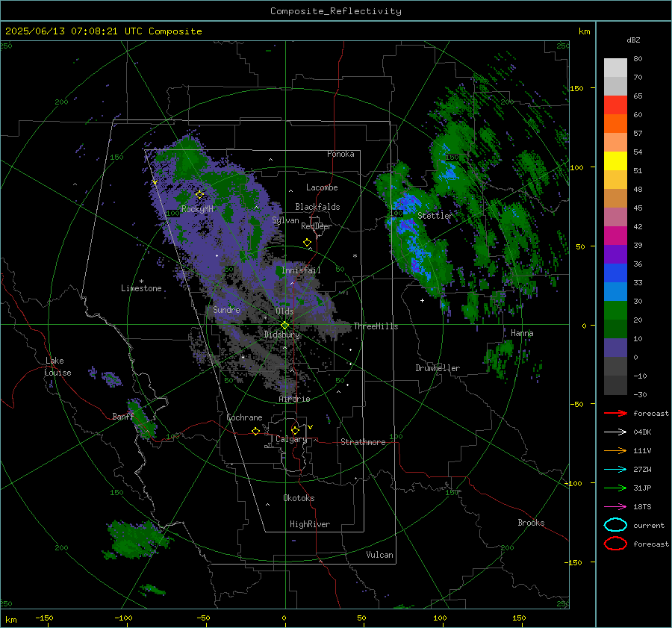
Task: Select the bright green 20-30 dBZ swatch
Action: [615, 311]
